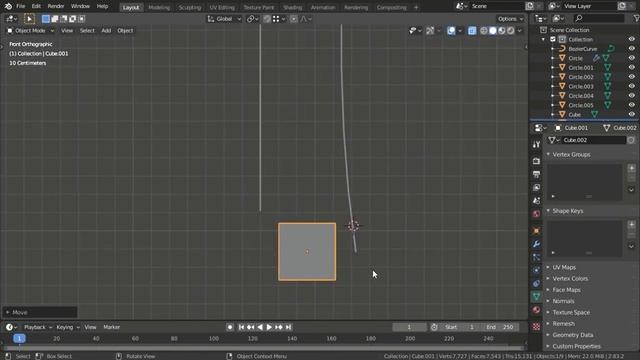Viewport: 640px width, 360px height.
Task: Expand the Remesh panel
Action: 548,323
